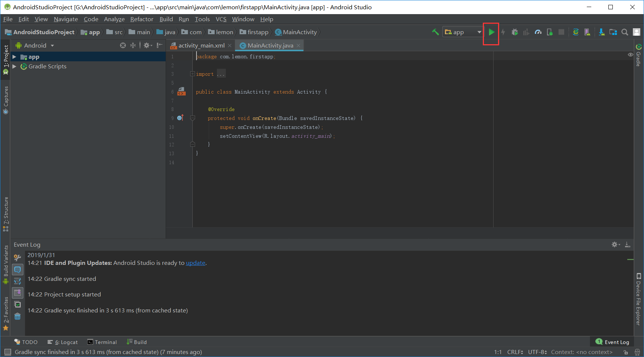The width and height of the screenshot is (644, 357).
Task: Close the activity_main.xml tab
Action: (230, 46)
